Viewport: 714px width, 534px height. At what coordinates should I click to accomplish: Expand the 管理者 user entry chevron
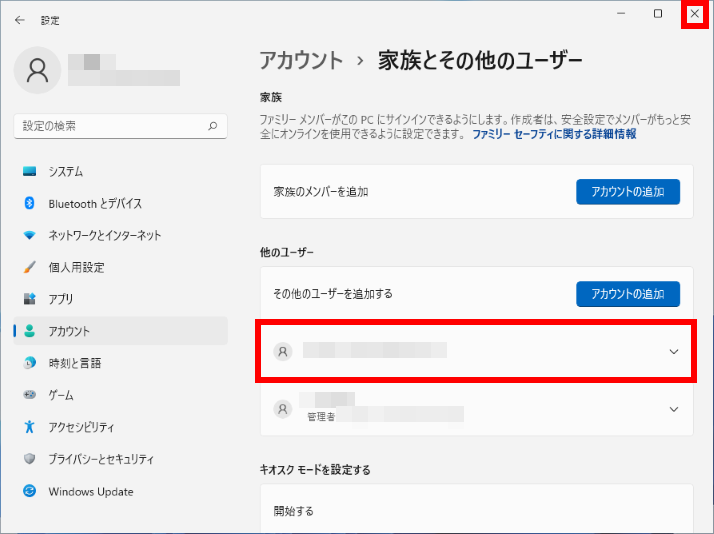pos(674,409)
